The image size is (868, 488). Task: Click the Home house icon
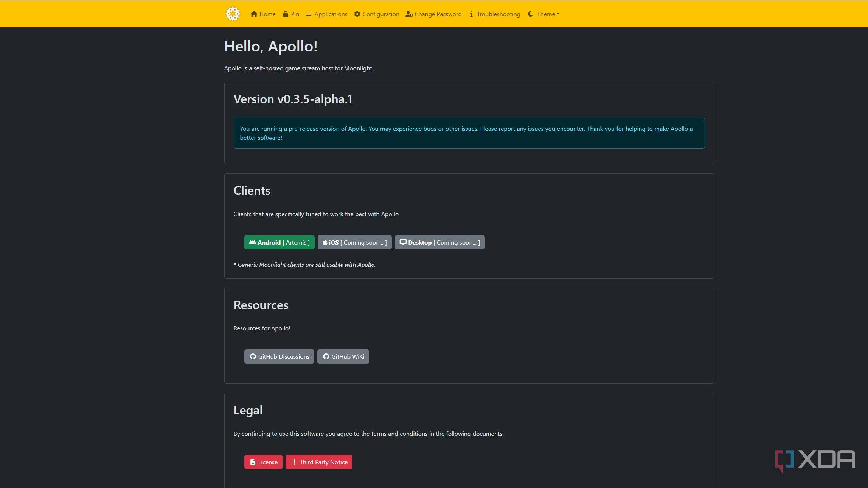click(254, 14)
